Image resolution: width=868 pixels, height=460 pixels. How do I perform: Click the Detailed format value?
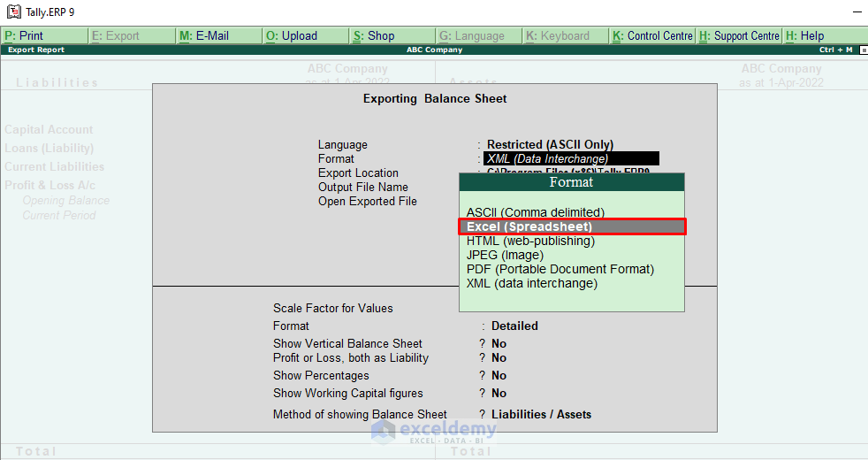[x=514, y=326]
